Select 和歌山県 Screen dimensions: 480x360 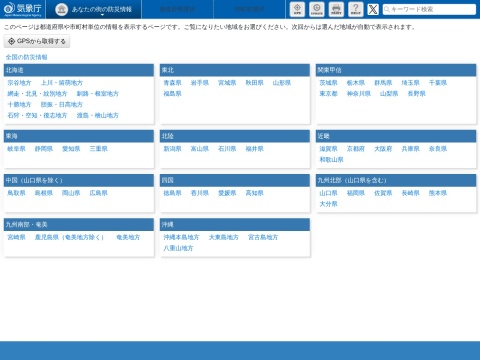(x=331, y=160)
